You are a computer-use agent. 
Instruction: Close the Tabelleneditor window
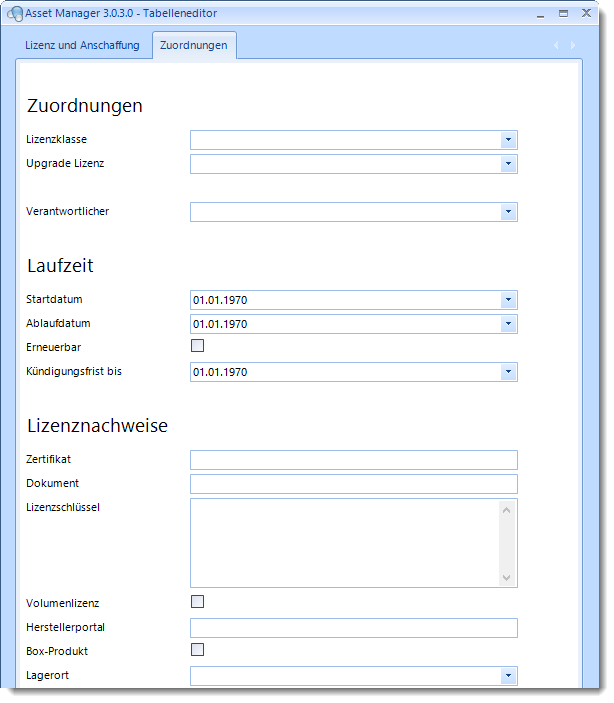tap(586, 13)
